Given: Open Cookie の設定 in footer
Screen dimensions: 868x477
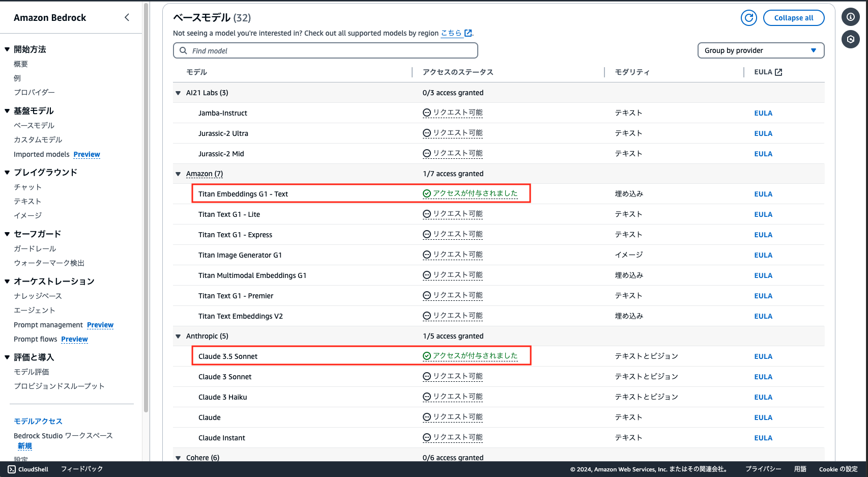Looking at the screenshot, I should pos(838,469).
